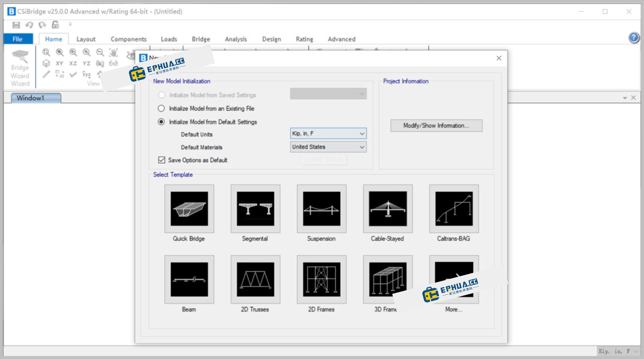Screen dimensions: 644x359
Task: Choose the Suspension bridge template
Action: click(x=322, y=209)
